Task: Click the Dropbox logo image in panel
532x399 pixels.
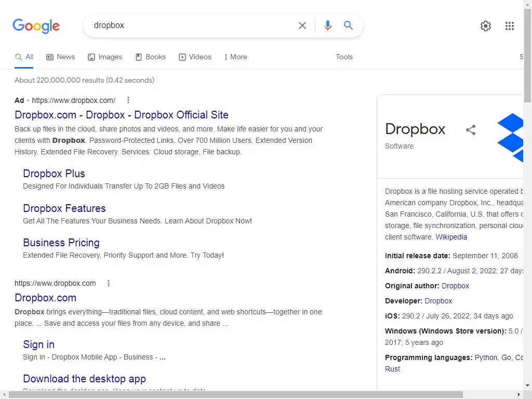Action: coord(510,137)
